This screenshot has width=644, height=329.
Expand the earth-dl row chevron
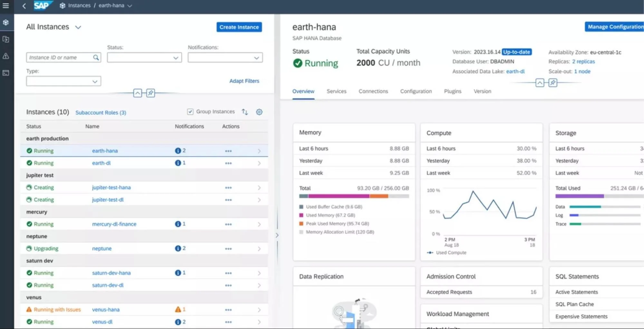point(259,163)
